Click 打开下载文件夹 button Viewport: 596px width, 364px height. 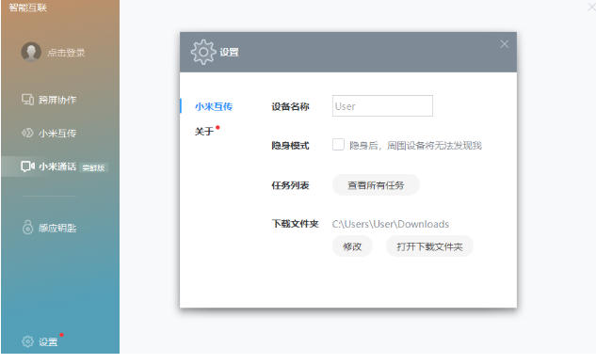tap(429, 246)
